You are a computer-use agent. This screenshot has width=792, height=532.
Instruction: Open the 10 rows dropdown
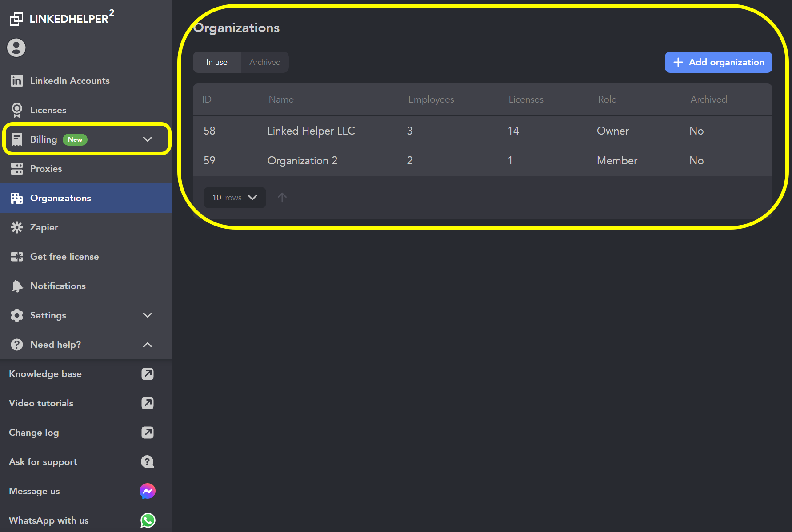(235, 198)
